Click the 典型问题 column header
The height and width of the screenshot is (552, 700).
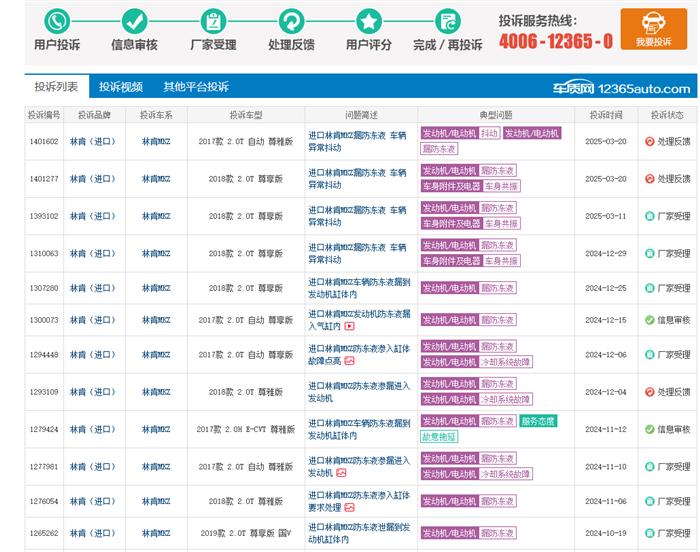pos(496,115)
